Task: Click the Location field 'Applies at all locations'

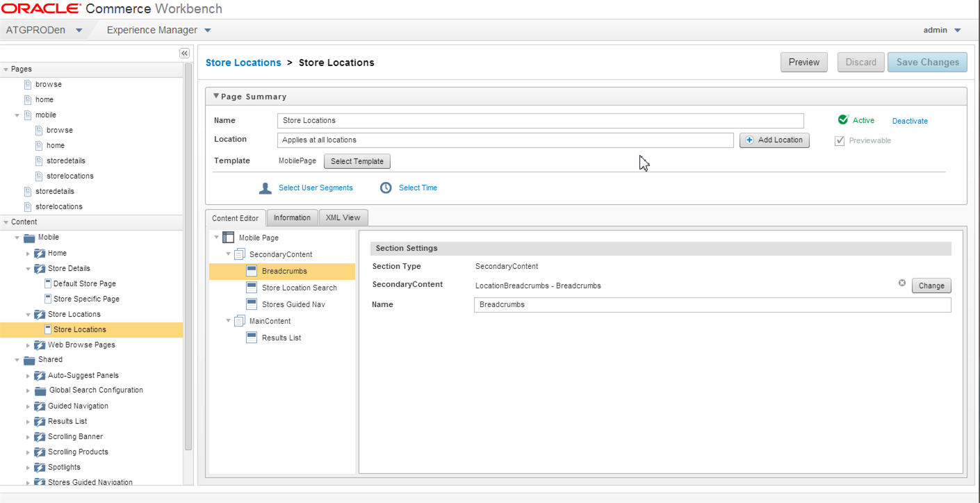Action: [505, 140]
